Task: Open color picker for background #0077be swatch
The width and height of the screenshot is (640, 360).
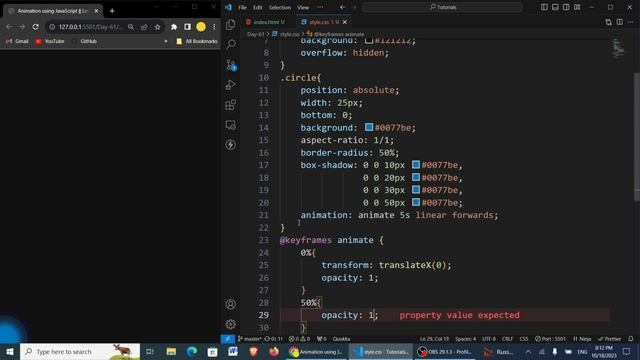Action: tap(369, 127)
